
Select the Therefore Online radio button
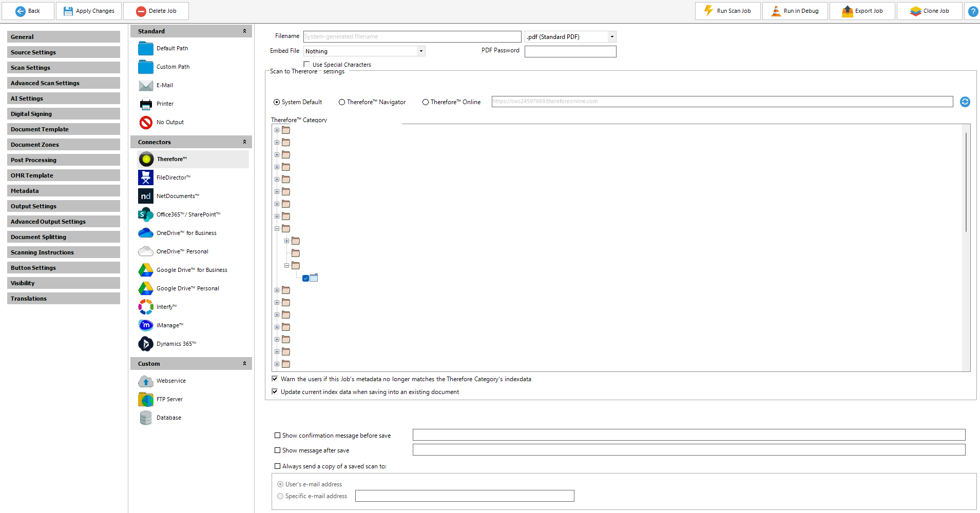click(426, 102)
